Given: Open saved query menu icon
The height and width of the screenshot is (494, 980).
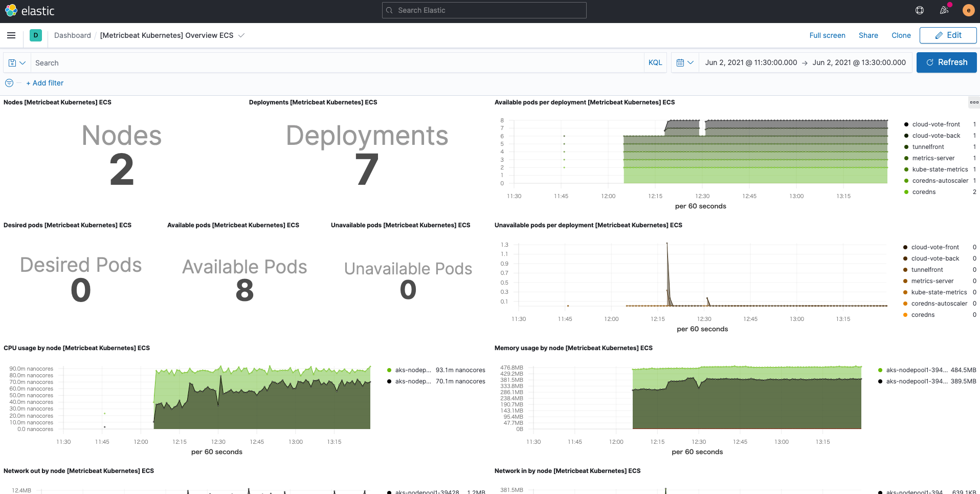Looking at the screenshot, I should click(17, 62).
